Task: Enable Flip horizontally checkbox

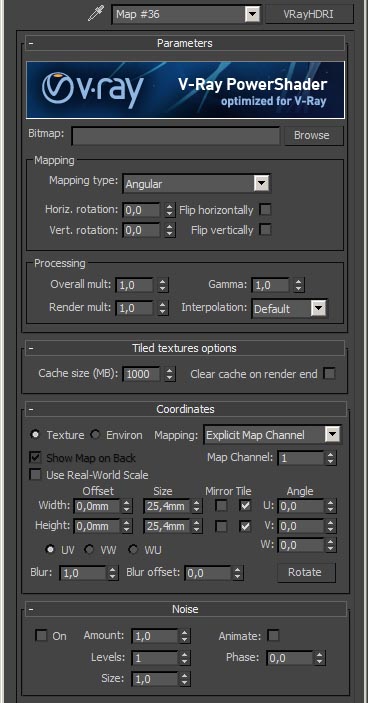Action: 266,209
